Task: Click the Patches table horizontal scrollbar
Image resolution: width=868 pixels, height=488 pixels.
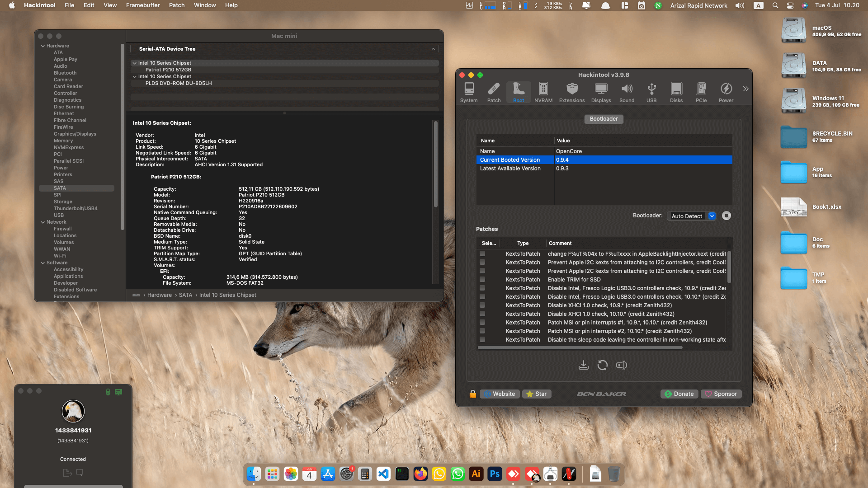Action: tap(580, 348)
